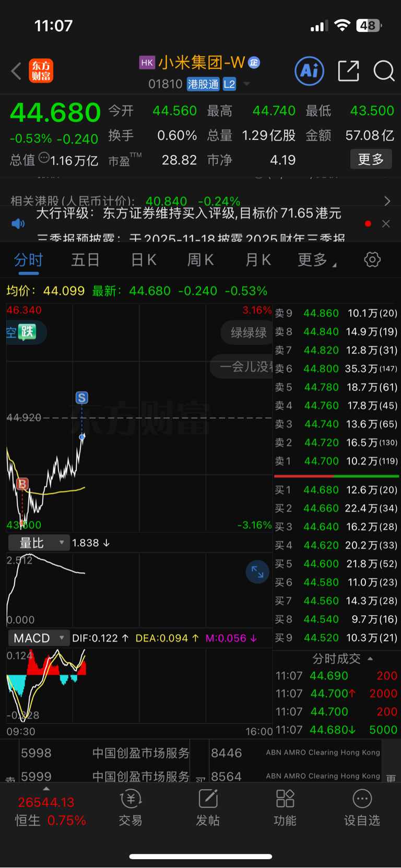This screenshot has width=401, height=868.
Task: Close the news ticker banner
Action: [x=386, y=224]
